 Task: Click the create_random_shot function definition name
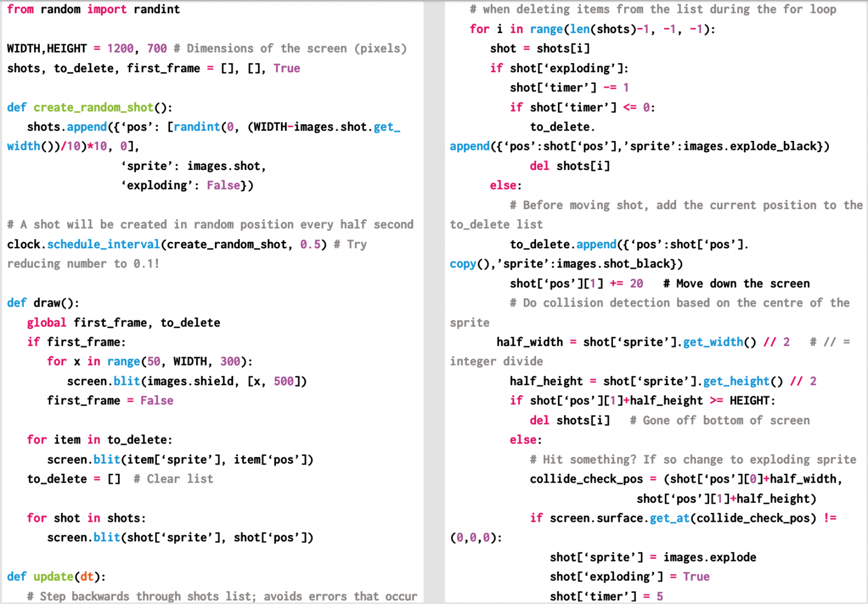pos(93,107)
